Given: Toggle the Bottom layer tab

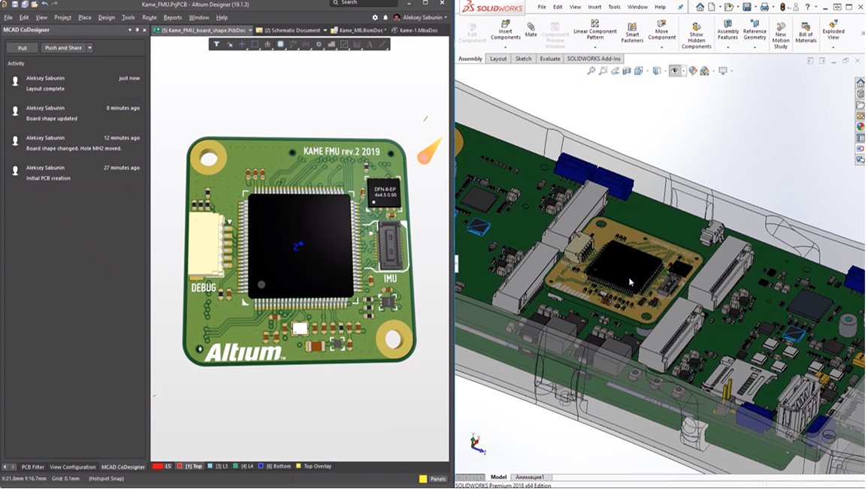Looking at the screenshot, I should [x=277, y=466].
